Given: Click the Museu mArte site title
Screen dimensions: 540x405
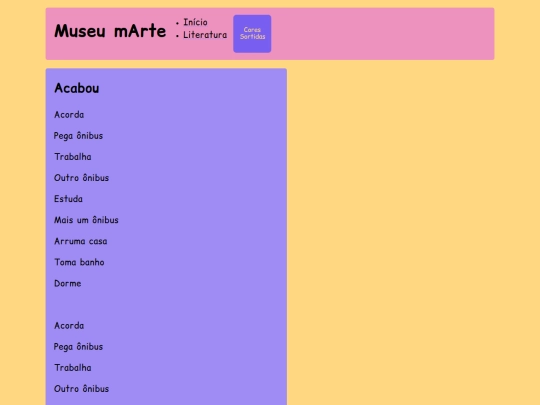Looking at the screenshot, I should coord(110,31).
